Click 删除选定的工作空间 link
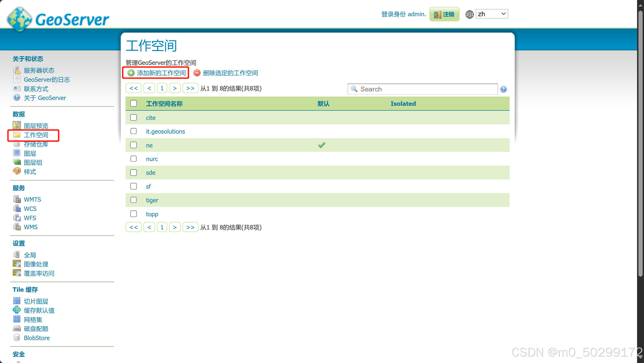The image size is (644, 363). pyautogui.click(x=230, y=73)
